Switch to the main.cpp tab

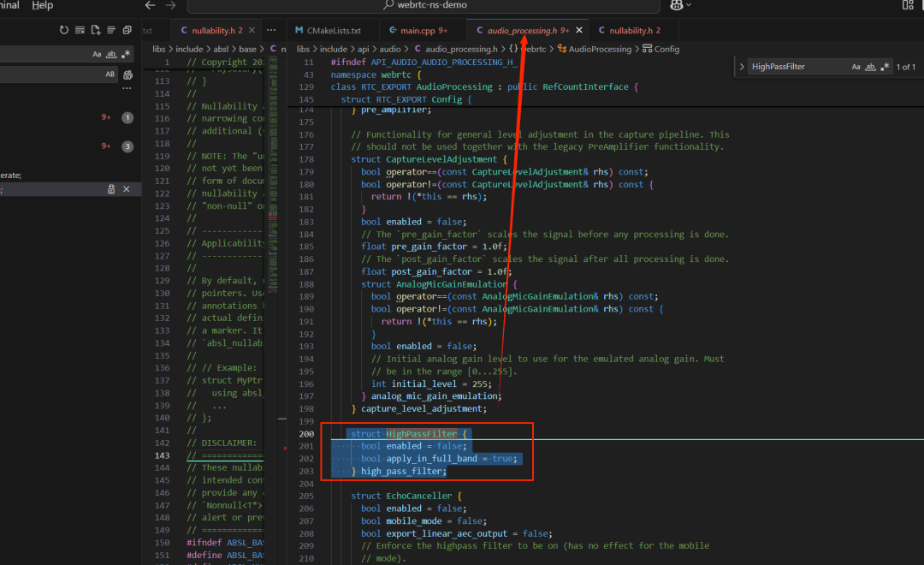pos(423,30)
